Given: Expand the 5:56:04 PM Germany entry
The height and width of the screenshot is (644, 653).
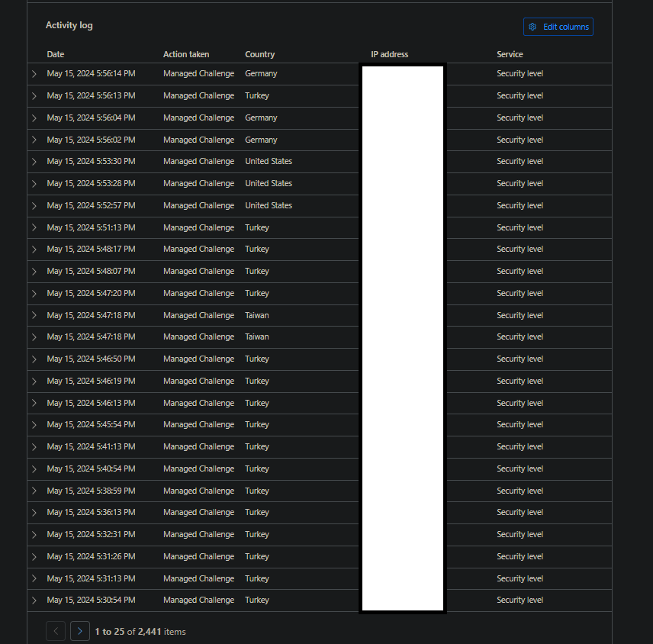Looking at the screenshot, I should (x=34, y=118).
